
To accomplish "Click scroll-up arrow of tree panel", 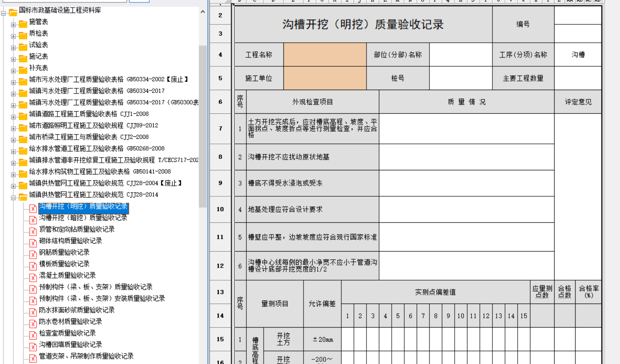I will (203, 12).
